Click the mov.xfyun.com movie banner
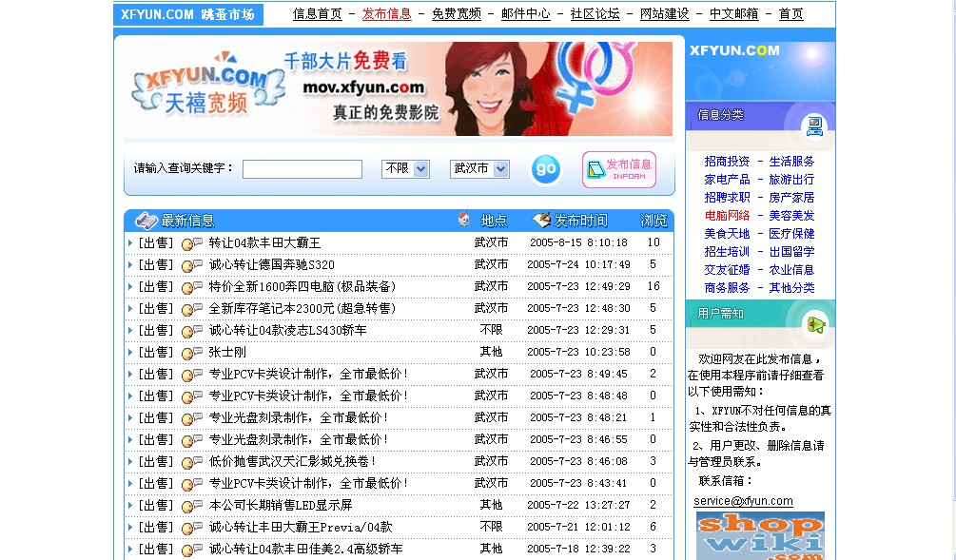Image resolution: width=956 pixels, height=560 pixels. [x=399, y=89]
